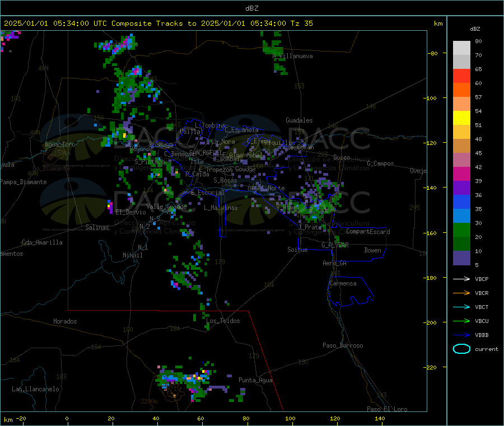
Task: Click the 'VBCR' legend label
Action: click(482, 293)
